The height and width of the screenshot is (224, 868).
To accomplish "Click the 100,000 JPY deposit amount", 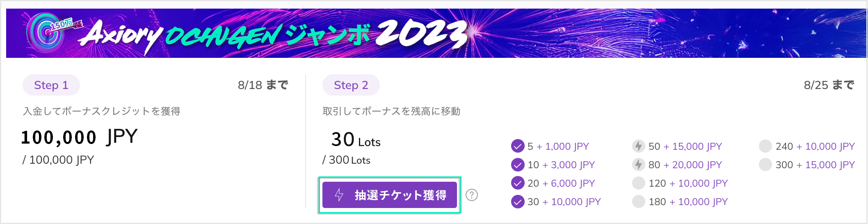I will (x=79, y=137).
